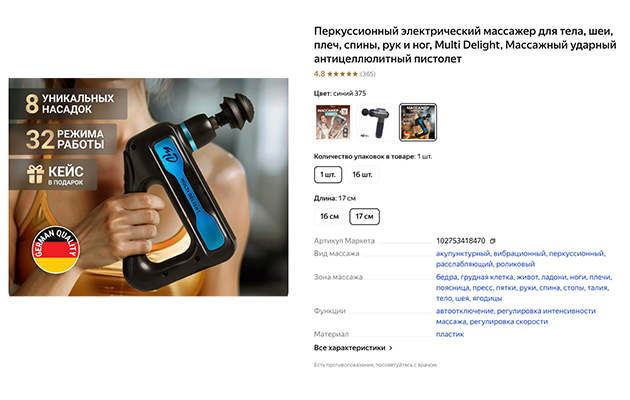Click the star rating icons

point(342,74)
